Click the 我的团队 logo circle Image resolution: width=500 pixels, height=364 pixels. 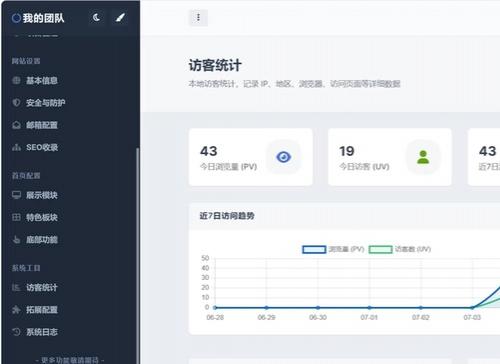tap(16, 18)
